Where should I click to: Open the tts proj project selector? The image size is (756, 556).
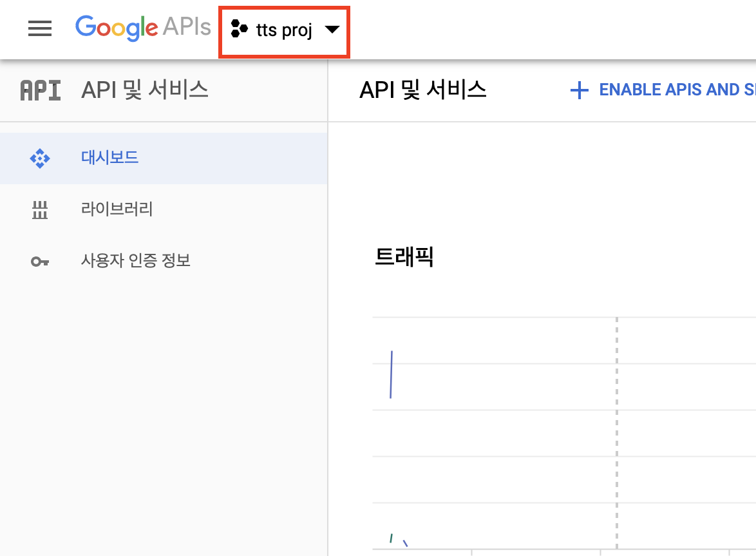(285, 32)
